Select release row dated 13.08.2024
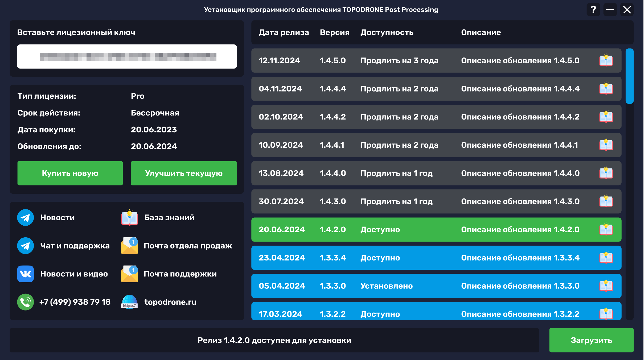 point(436,173)
